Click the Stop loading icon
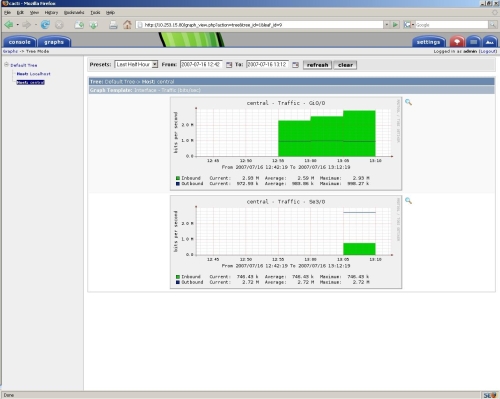 tap(59, 25)
